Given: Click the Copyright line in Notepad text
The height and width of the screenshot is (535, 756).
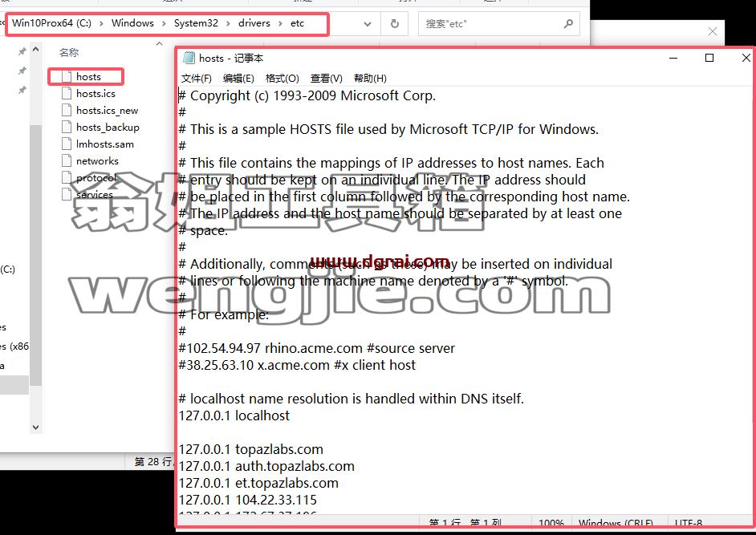Looking at the screenshot, I should tap(307, 95).
